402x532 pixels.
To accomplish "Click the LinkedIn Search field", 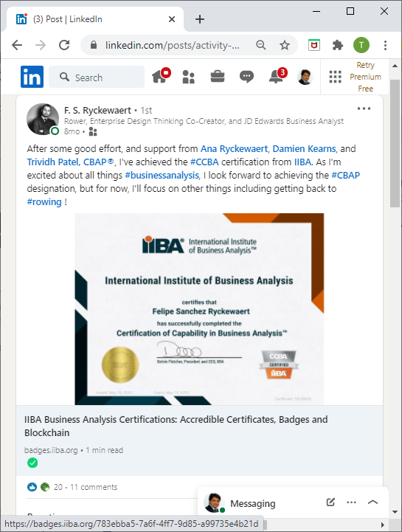I will click(97, 77).
